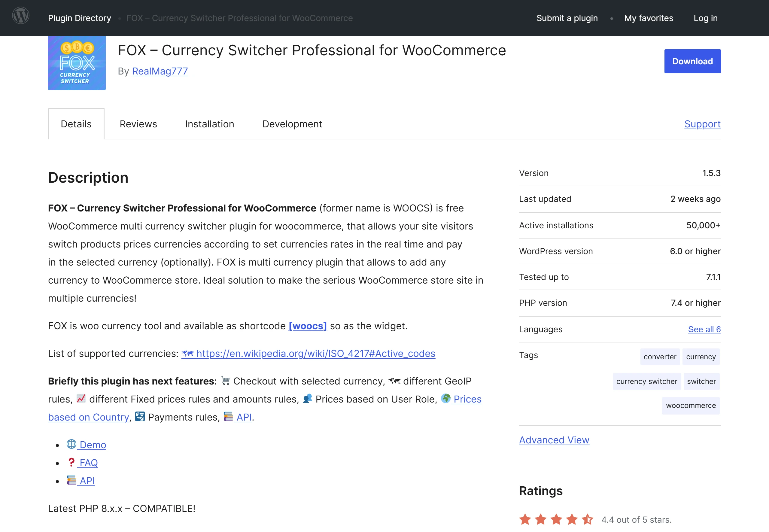The height and width of the screenshot is (532, 769).
Task: Click the WordPress logo icon
Action: click(21, 16)
